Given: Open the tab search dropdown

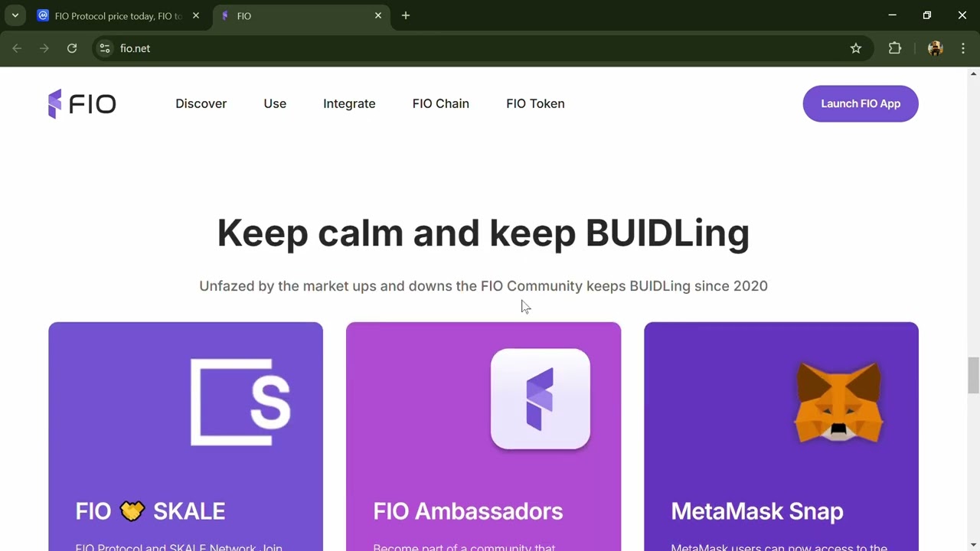Looking at the screenshot, I should [15, 15].
